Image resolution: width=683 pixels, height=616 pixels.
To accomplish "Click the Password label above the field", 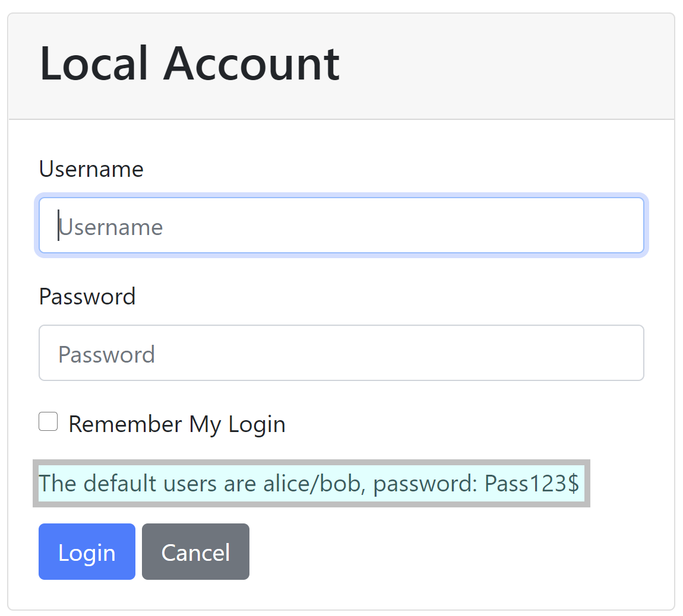I will pyautogui.click(x=87, y=296).
